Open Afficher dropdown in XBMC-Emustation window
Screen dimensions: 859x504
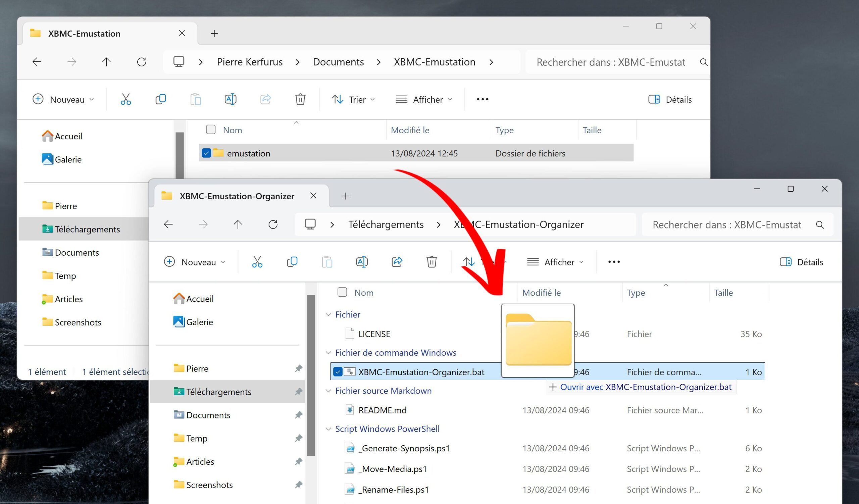click(424, 99)
